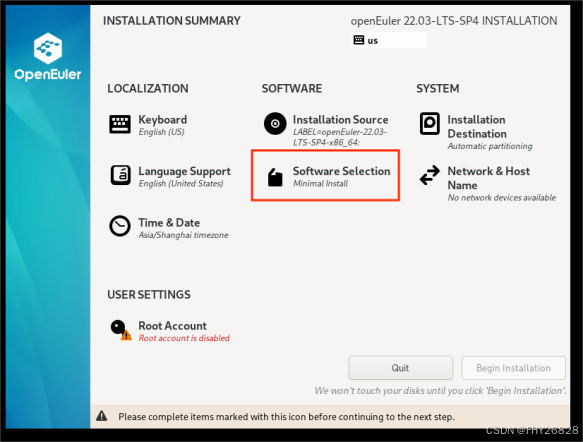Open Software Selection settings
This screenshot has width=583, height=442.
[329, 176]
